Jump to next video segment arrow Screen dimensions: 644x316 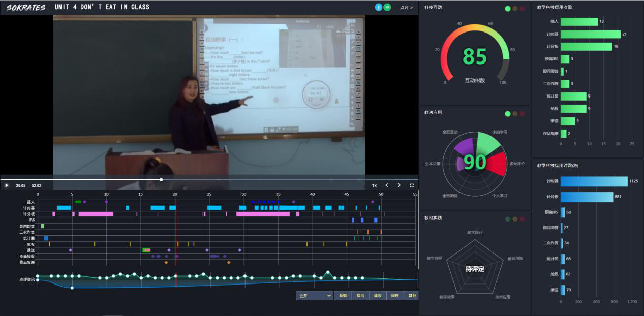tap(399, 185)
